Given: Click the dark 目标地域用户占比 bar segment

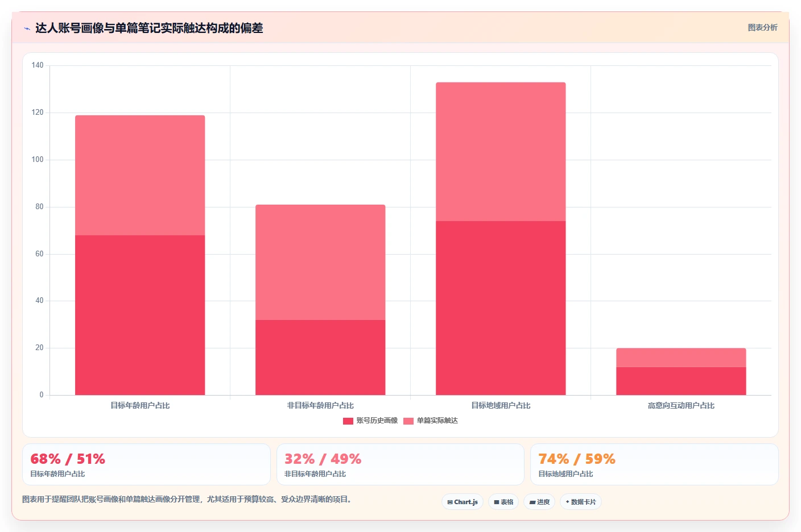Looking at the screenshot, I should coord(501,308).
